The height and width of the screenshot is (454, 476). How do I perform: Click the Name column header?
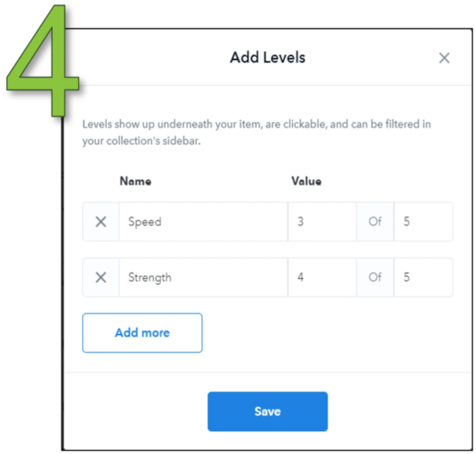point(135,181)
